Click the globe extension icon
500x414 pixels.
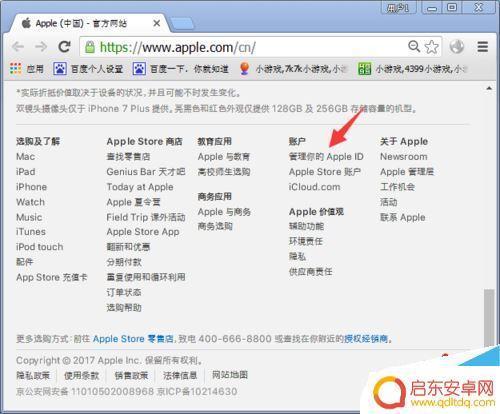pyautogui.click(x=456, y=47)
